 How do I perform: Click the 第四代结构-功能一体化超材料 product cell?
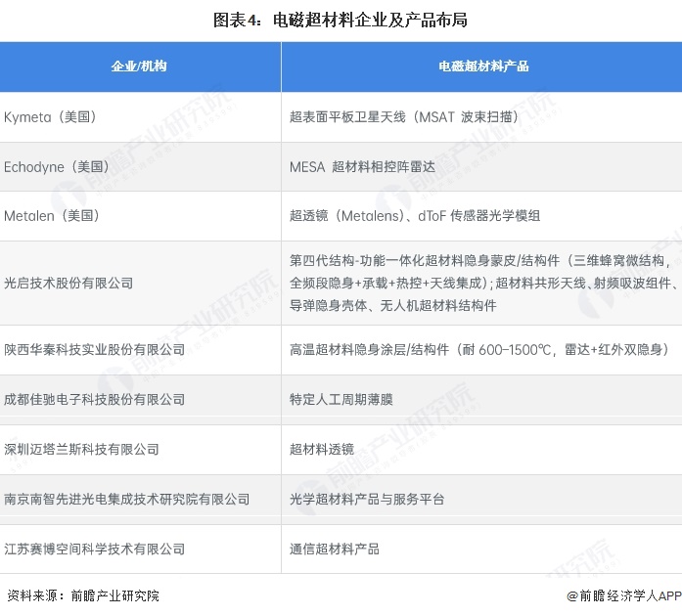(481, 283)
